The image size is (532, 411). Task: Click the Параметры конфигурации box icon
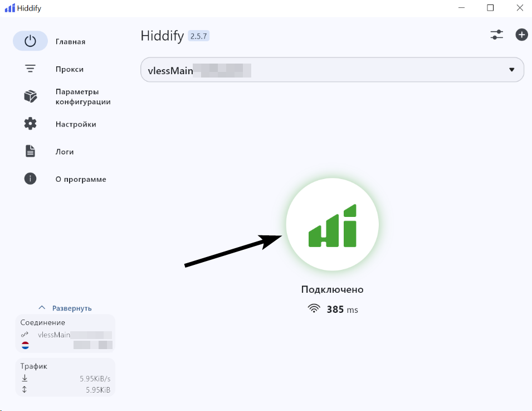(30, 96)
